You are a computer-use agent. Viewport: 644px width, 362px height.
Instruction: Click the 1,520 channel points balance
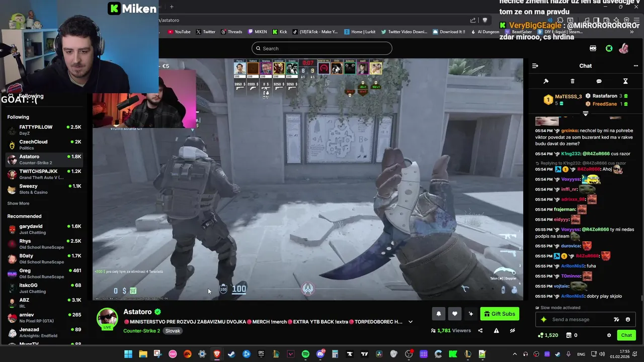548,335
